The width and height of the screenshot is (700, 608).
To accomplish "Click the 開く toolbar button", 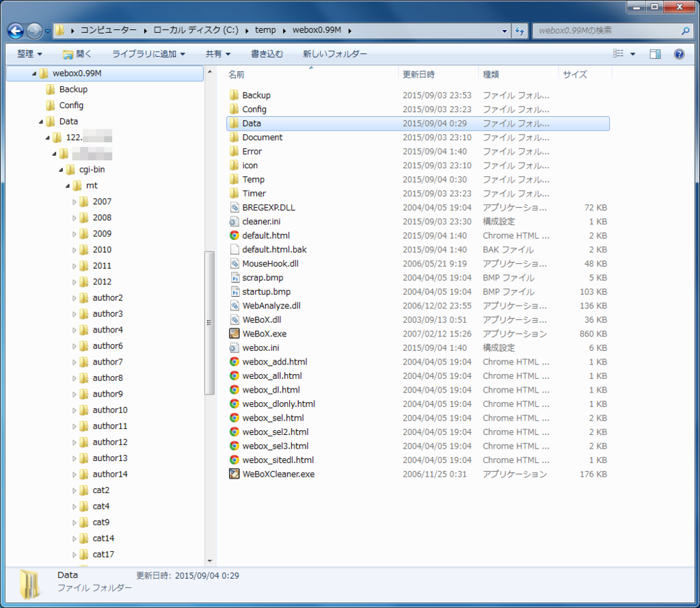I will [77, 53].
